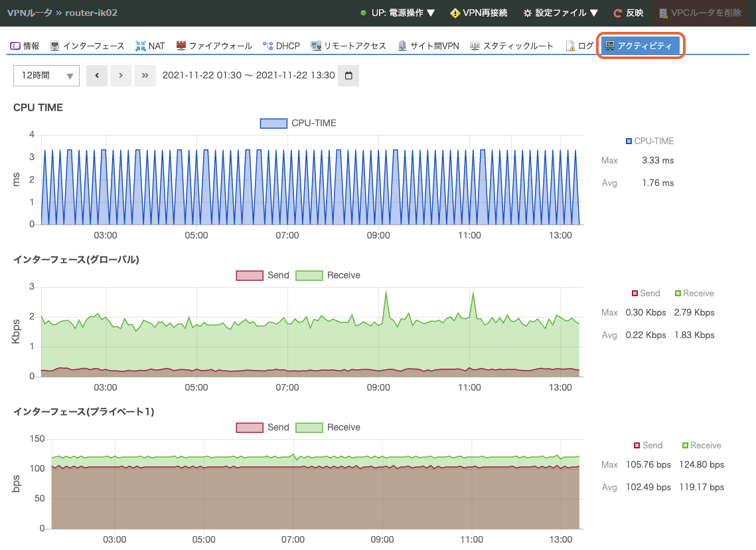Click the スタティックルート 192 icon
Image resolution: width=756 pixels, height=550 pixels.
click(475, 46)
